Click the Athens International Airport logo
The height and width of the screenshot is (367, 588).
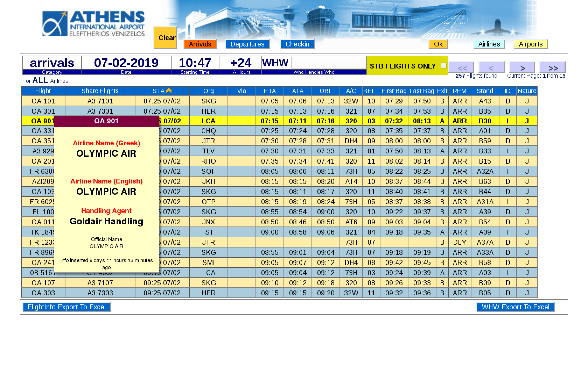[94, 24]
